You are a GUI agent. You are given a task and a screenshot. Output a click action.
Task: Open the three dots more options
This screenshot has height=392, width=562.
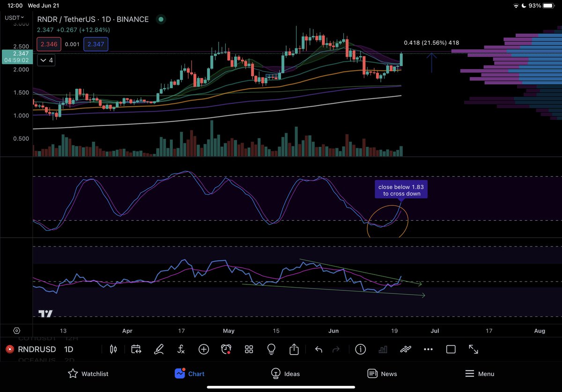[428, 349]
